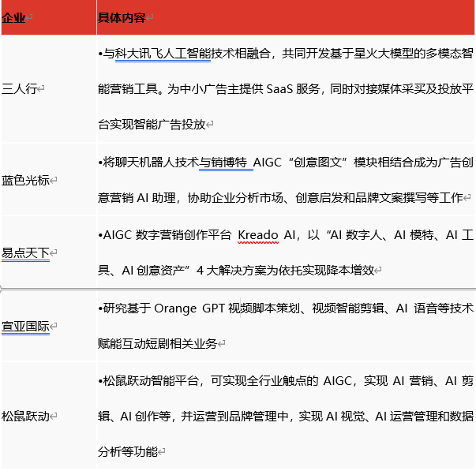Select the company name 宣亚国际

click(x=25, y=327)
